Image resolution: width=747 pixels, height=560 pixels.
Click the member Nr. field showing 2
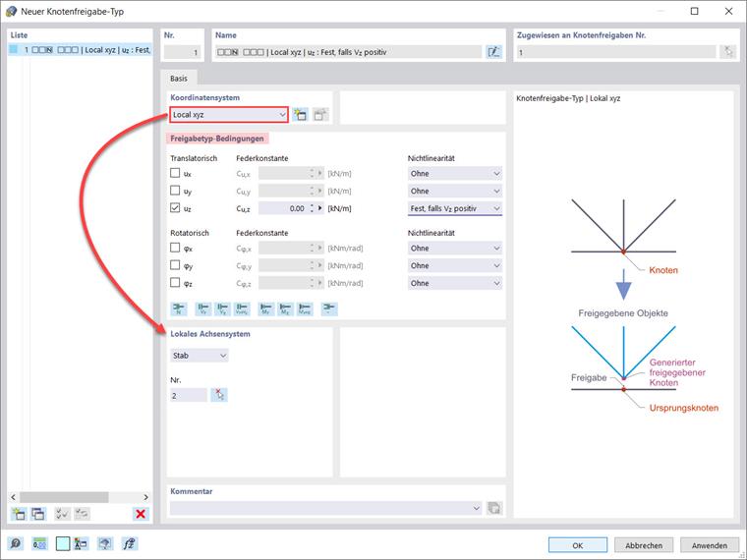tap(189, 395)
